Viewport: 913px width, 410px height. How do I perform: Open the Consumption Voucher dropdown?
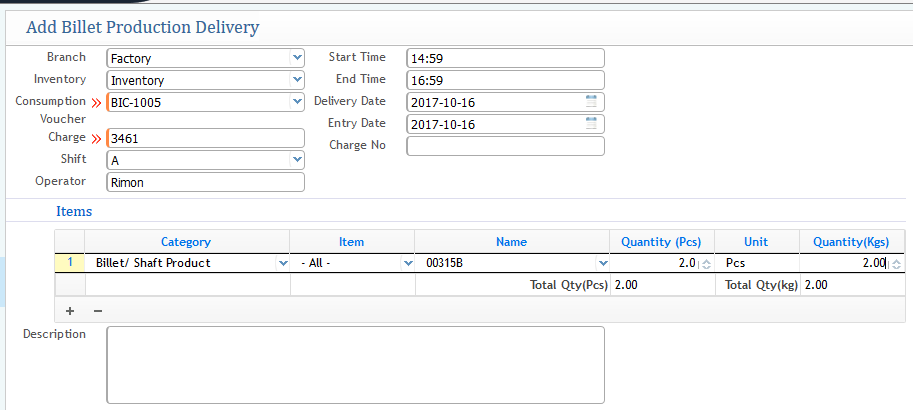(297, 102)
